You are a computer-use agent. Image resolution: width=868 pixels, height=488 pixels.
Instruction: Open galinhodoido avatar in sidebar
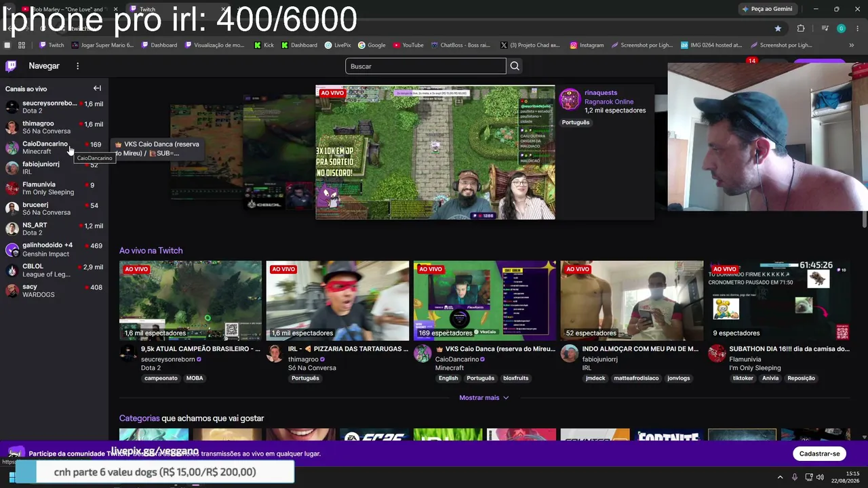12,249
